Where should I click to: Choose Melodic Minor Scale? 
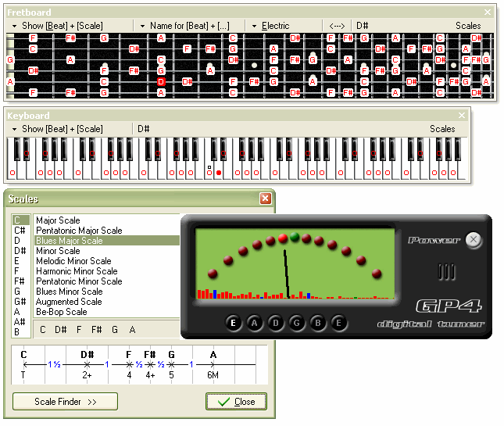[x=107, y=261]
